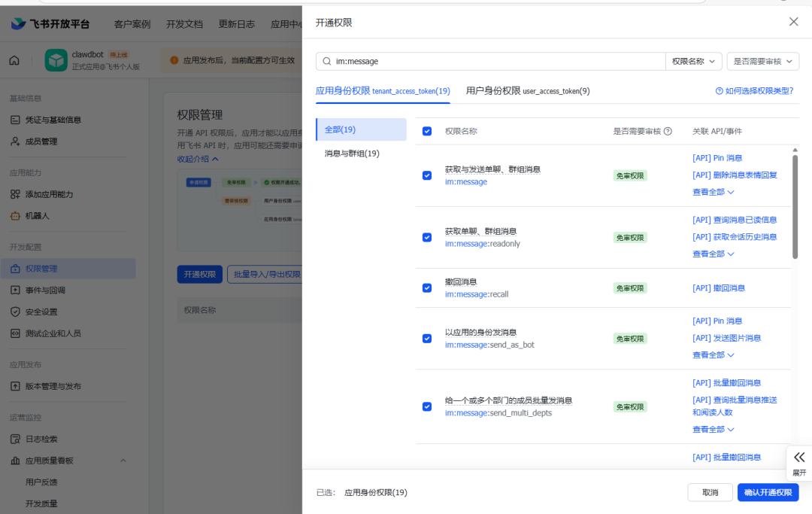
Task: Click the search magnifier icon
Action: [327, 61]
